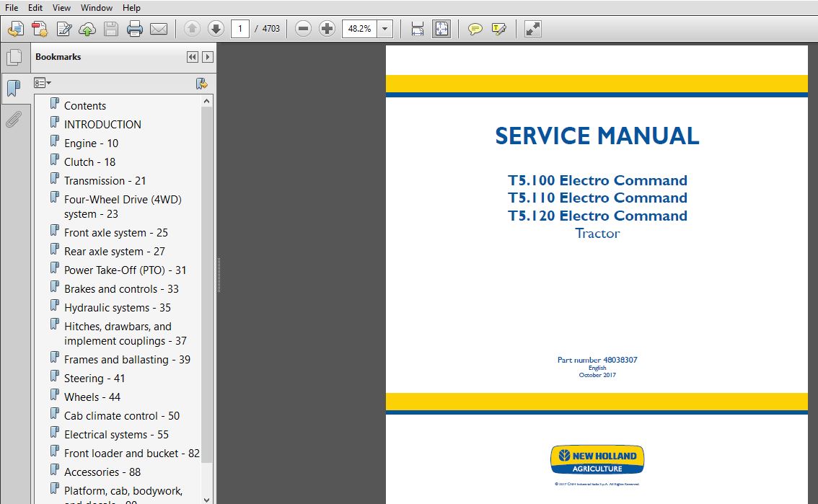The width and height of the screenshot is (818, 504).
Task: Select Brakes and controls - 33 bookmark
Action: pyautogui.click(x=122, y=289)
